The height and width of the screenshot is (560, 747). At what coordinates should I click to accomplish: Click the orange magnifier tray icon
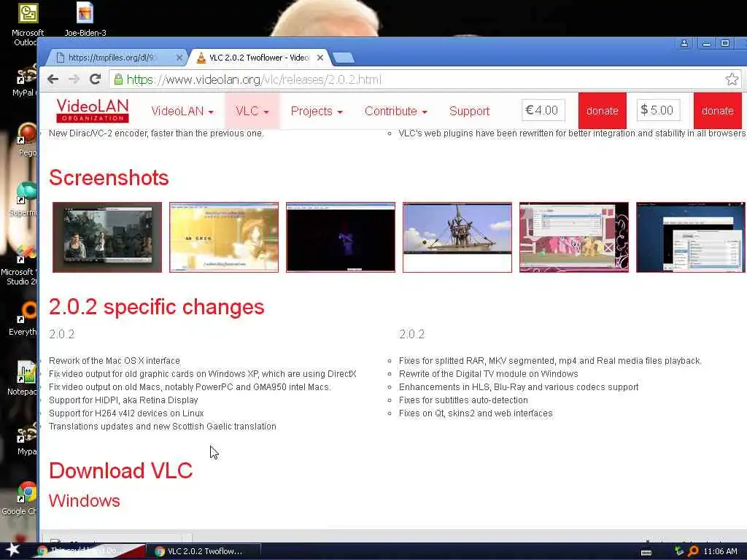point(693,551)
